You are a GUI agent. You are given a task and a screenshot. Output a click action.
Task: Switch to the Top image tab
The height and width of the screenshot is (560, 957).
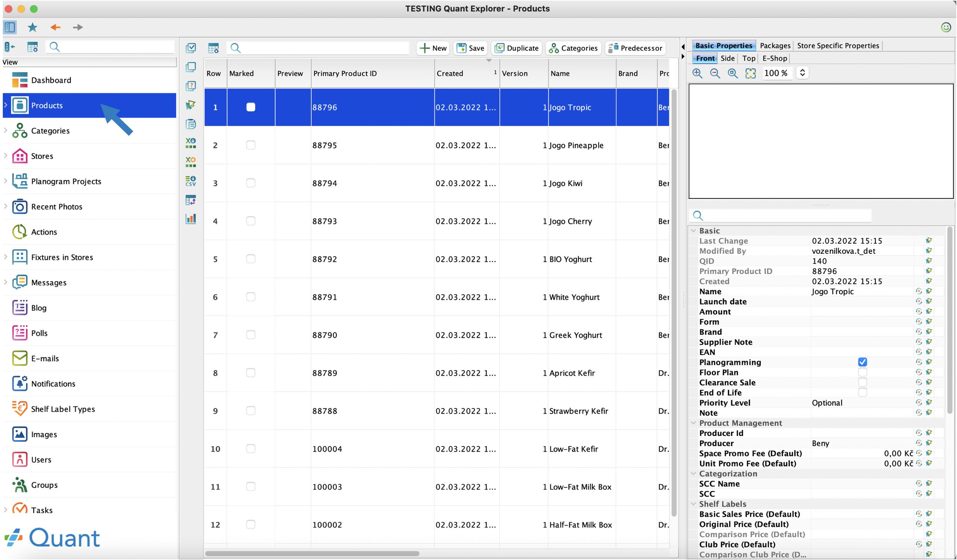[748, 59]
